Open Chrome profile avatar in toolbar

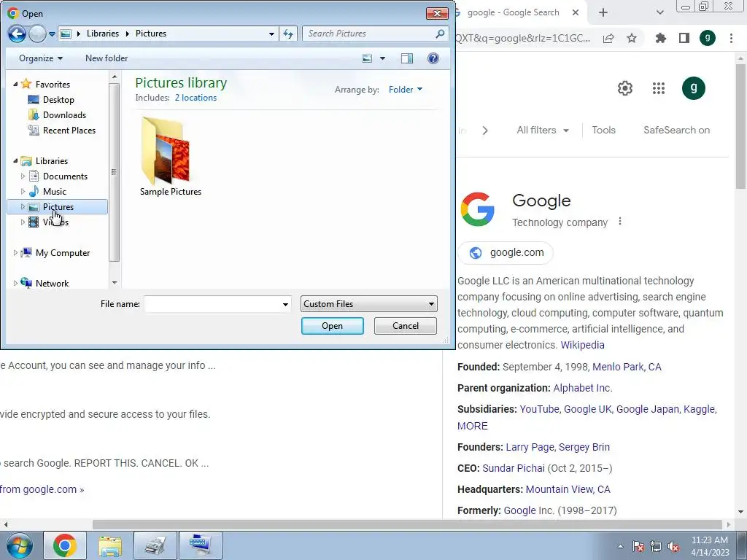pos(708,38)
